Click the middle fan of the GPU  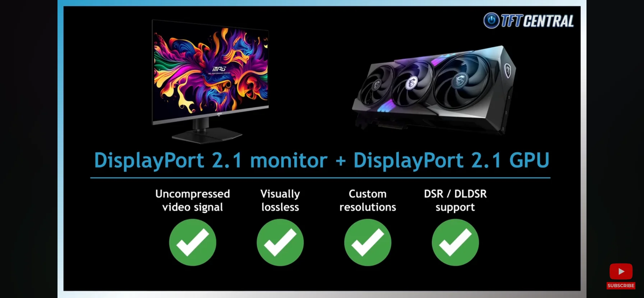tap(411, 83)
